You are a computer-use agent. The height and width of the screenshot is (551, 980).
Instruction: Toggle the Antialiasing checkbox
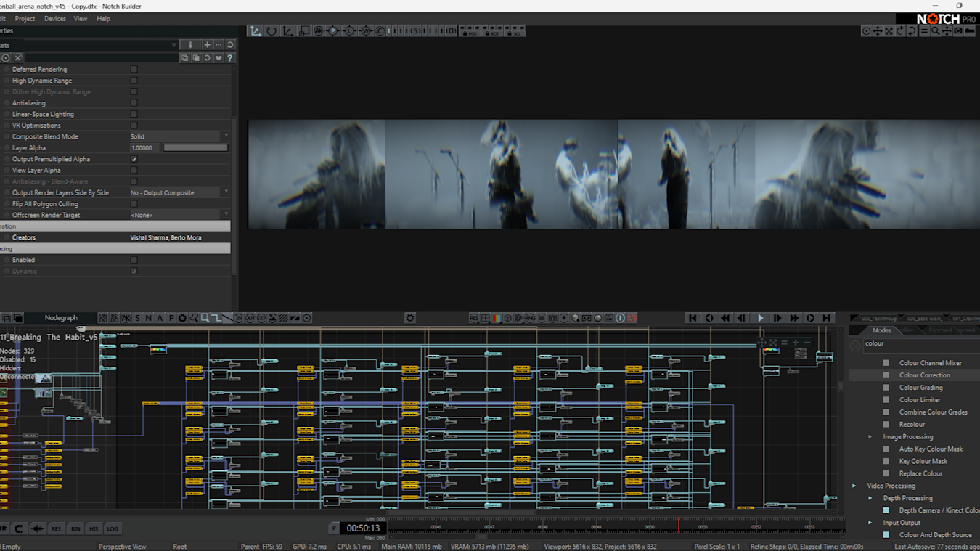pyautogui.click(x=134, y=103)
